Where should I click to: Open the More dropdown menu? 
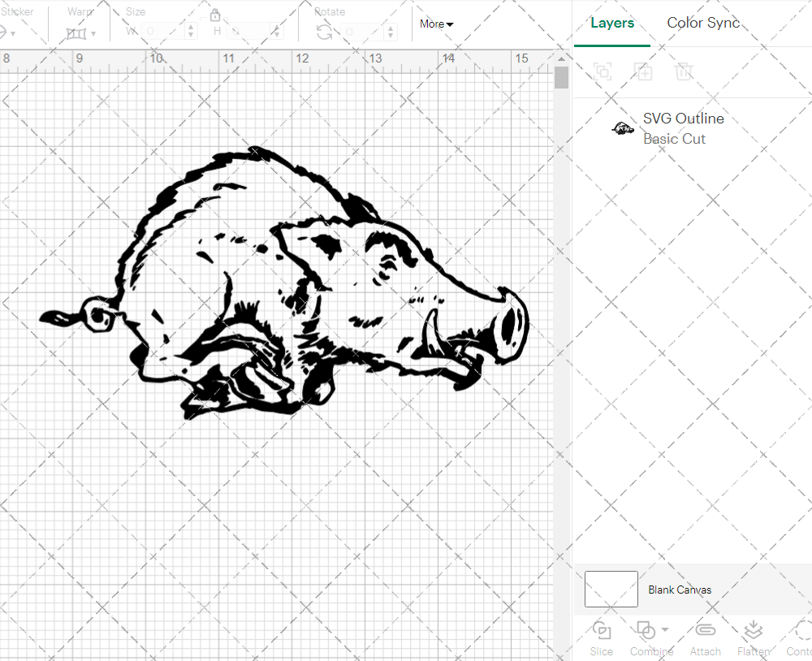point(436,24)
